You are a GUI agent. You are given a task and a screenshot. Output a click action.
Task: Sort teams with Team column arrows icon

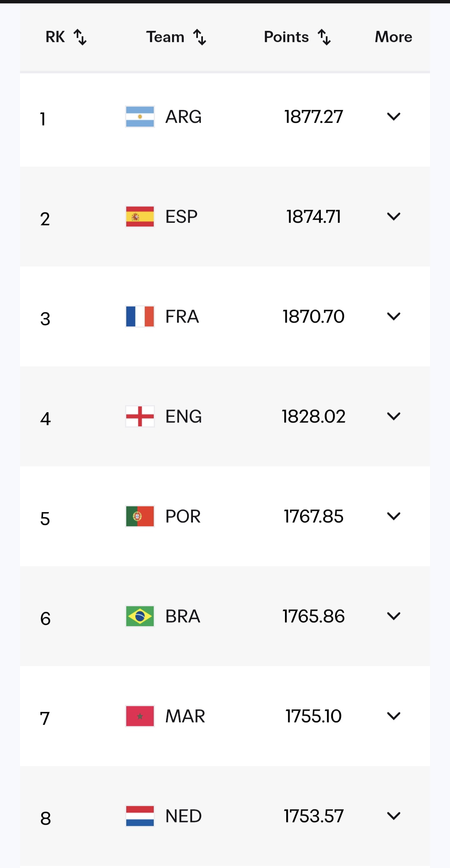[200, 37]
